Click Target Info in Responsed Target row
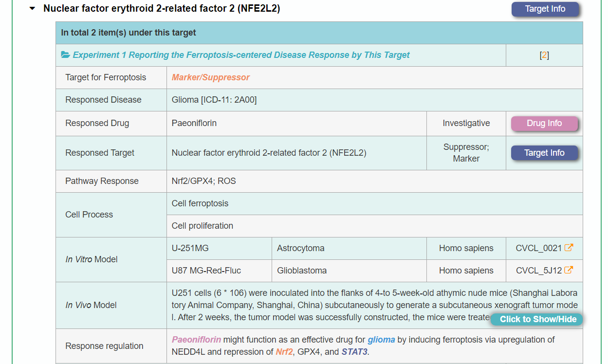The width and height of the screenshot is (608, 364). click(544, 153)
